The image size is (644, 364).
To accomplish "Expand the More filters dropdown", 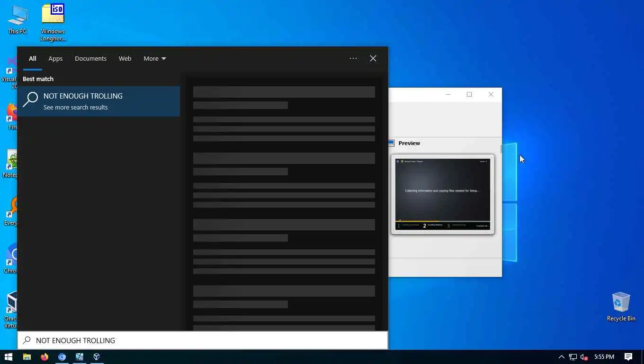I will coord(155,59).
